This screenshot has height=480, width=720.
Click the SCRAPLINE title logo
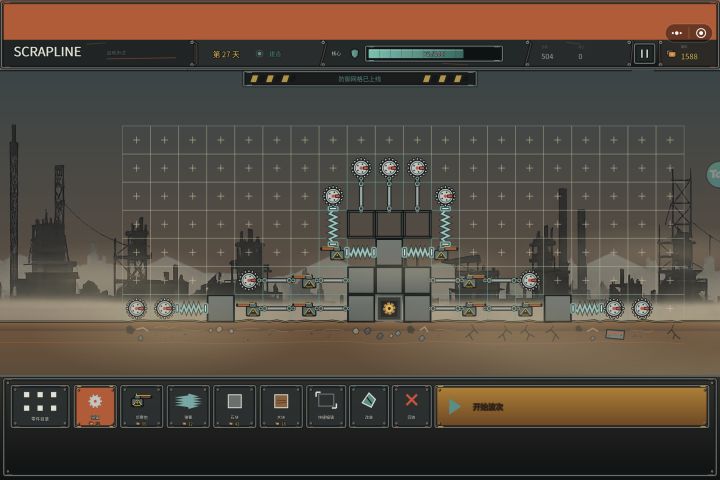pos(47,52)
